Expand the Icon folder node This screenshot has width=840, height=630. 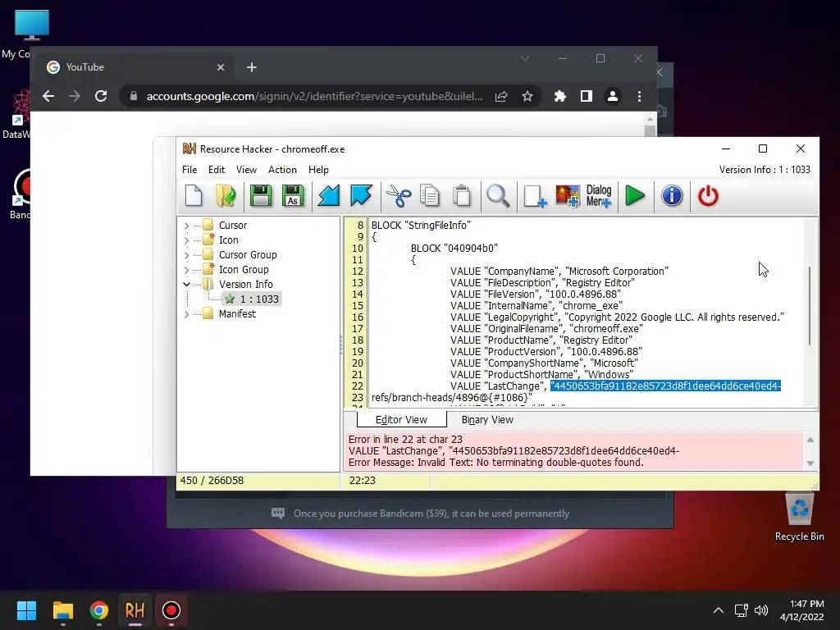186,240
